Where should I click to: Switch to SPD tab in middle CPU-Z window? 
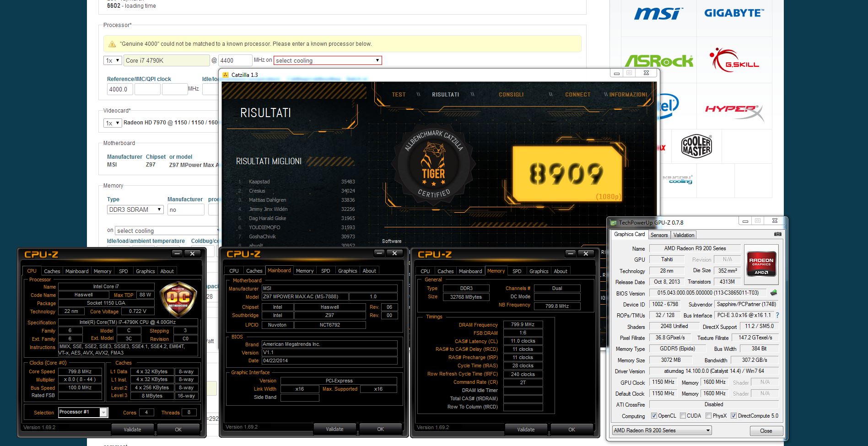[326, 271]
